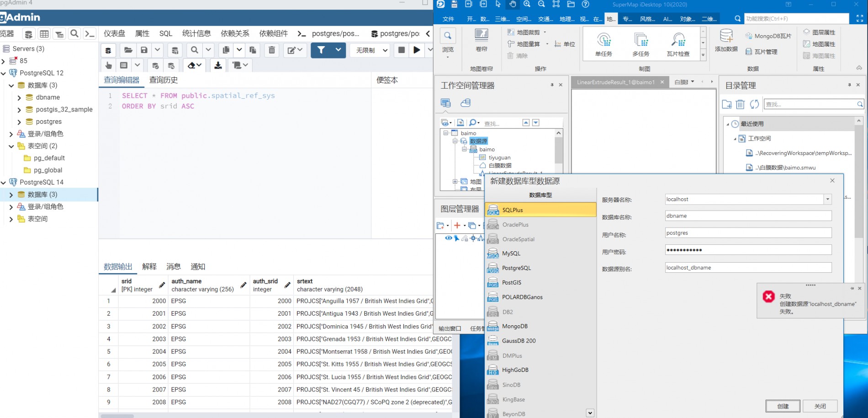Click the 关闭 button in the datasource dialog

(x=820, y=406)
